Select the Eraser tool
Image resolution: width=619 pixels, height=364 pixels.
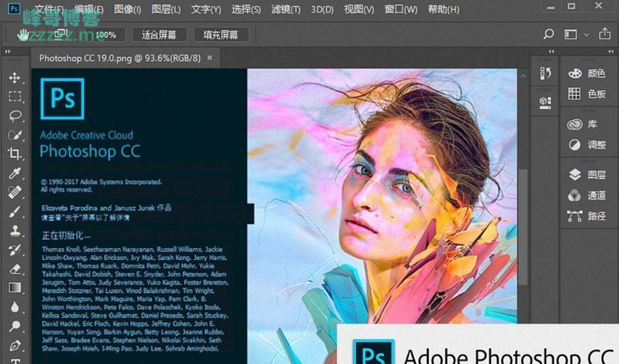click(15, 268)
